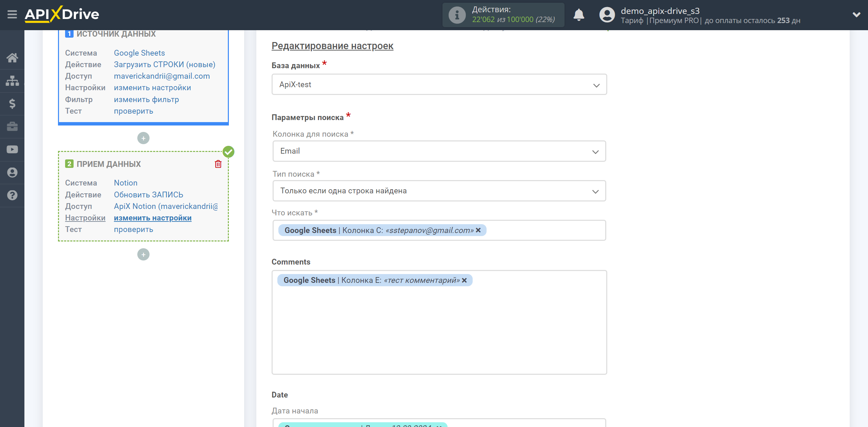868x427 pixels.
Task: Click 'Обновить ЗАПИСЬ' action link
Action: (149, 195)
